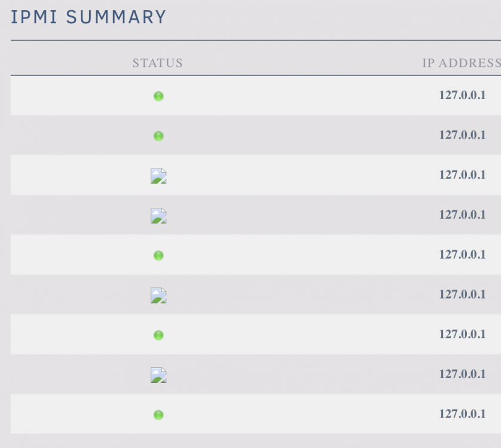The image size is (501, 448).
Task: Click the green status dot in the first row
Action: pos(158,96)
